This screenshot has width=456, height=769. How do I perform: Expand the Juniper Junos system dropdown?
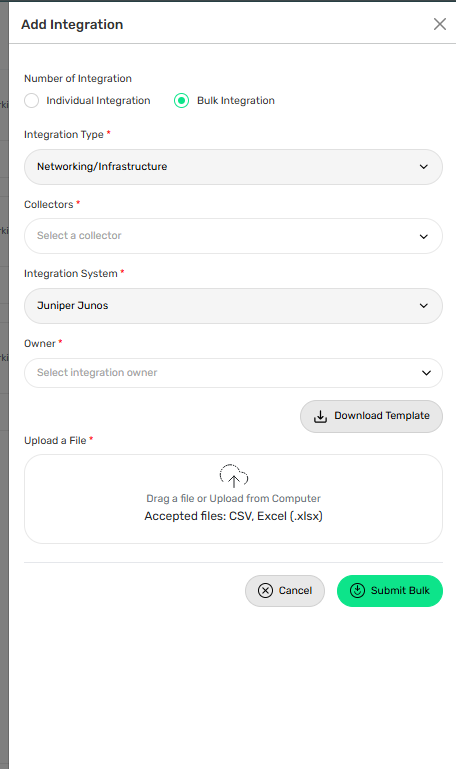[233, 306]
